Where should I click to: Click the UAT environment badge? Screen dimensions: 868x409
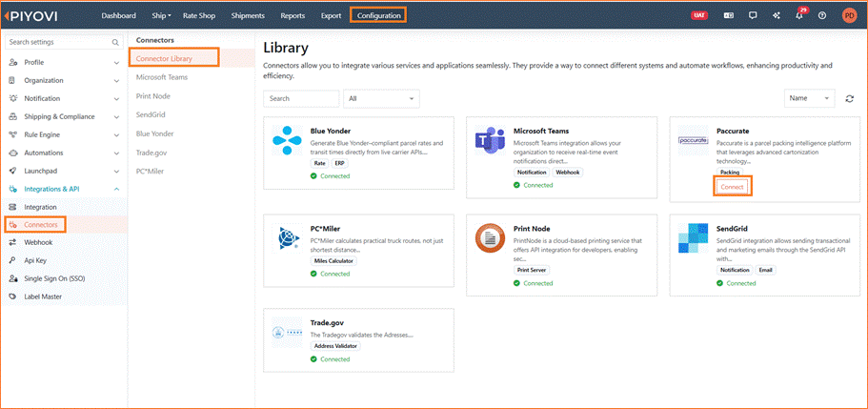pyautogui.click(x=699, y=15)
